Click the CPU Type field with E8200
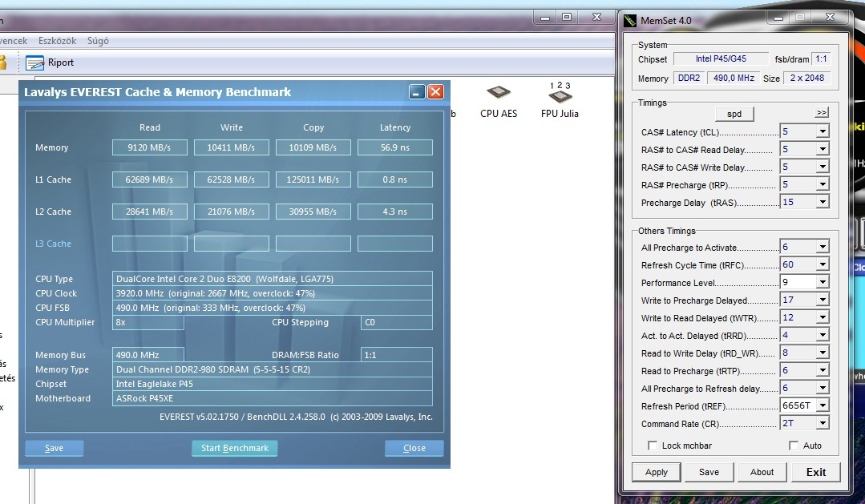865x504 pixels. (x=273, y=279)
